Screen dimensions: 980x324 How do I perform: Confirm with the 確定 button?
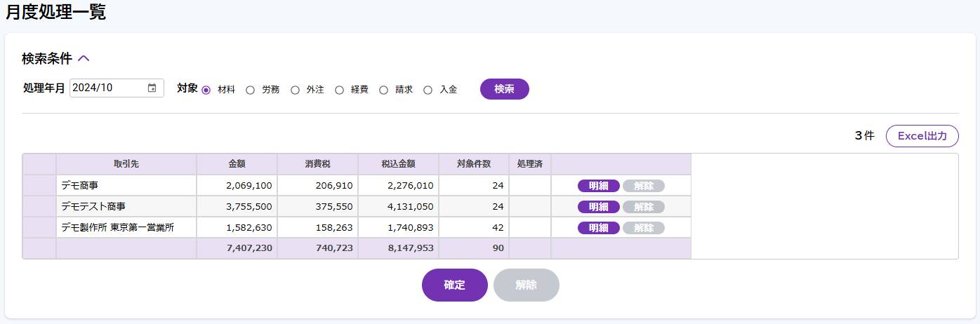(455, 285)
